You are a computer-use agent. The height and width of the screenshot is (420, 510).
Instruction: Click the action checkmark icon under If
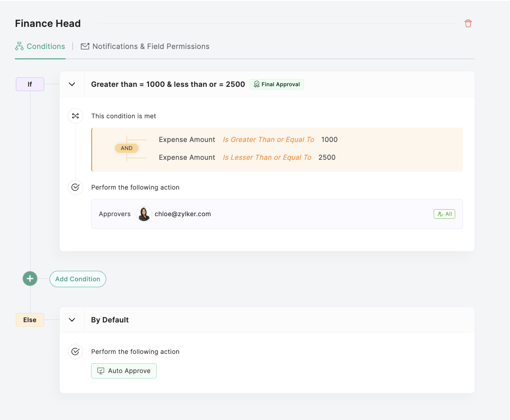75,187
